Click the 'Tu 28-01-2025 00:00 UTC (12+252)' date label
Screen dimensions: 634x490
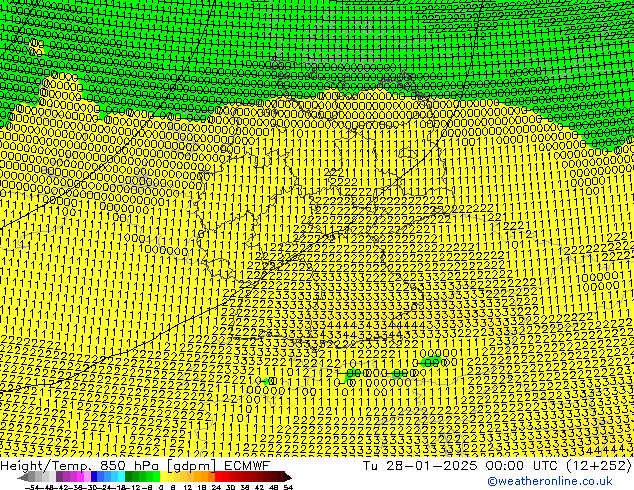(x=497, y=466)
